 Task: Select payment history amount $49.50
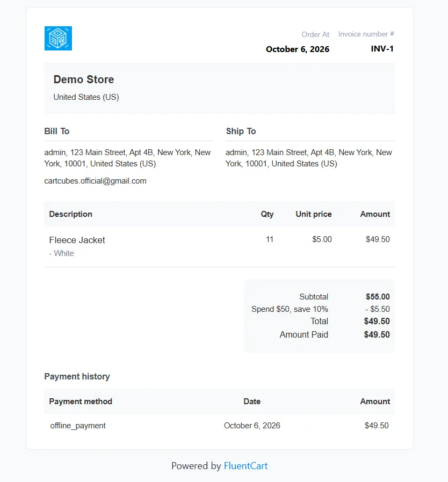tap(377, 426)
